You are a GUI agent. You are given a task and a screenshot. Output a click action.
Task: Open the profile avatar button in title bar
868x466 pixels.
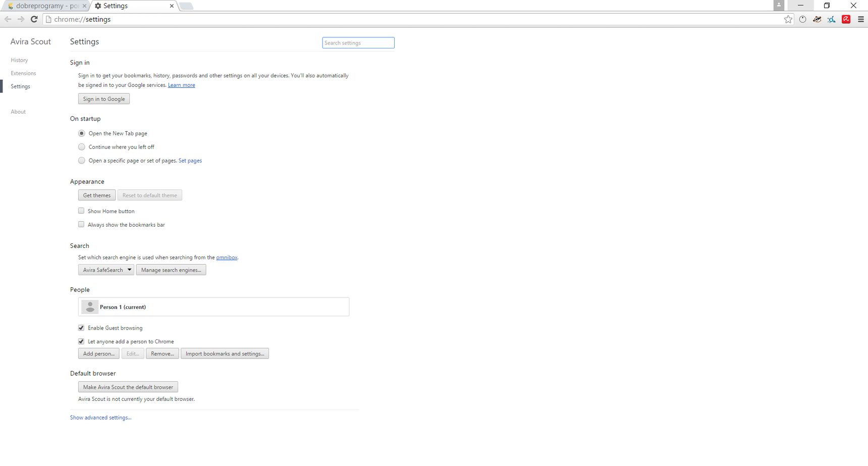pyautogui.click(x=779, y=6)
